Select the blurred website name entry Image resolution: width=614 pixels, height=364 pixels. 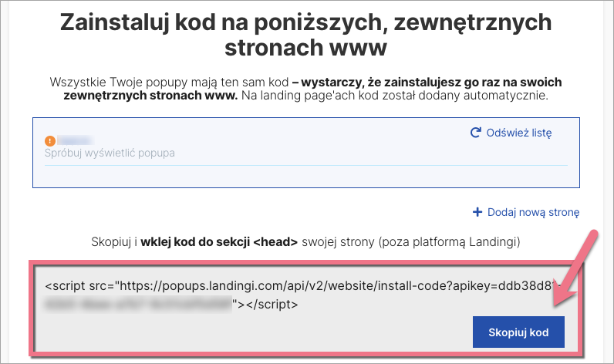point(76,140)
